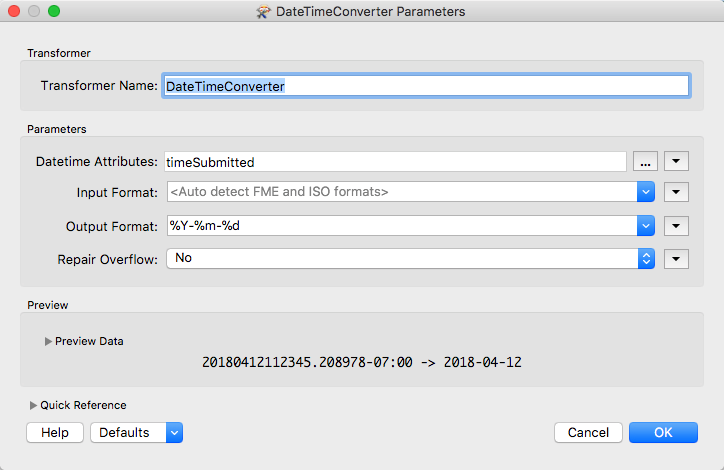
Task: Click the ellipsis button beside Datetime Attributes
Action: tap(645, 162)
